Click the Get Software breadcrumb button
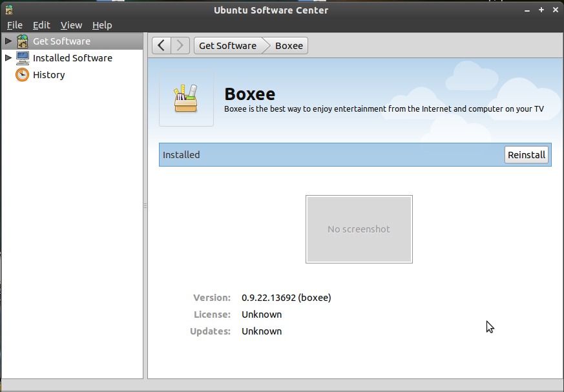Viewport: 564px width, 392px height. [228, 46]
